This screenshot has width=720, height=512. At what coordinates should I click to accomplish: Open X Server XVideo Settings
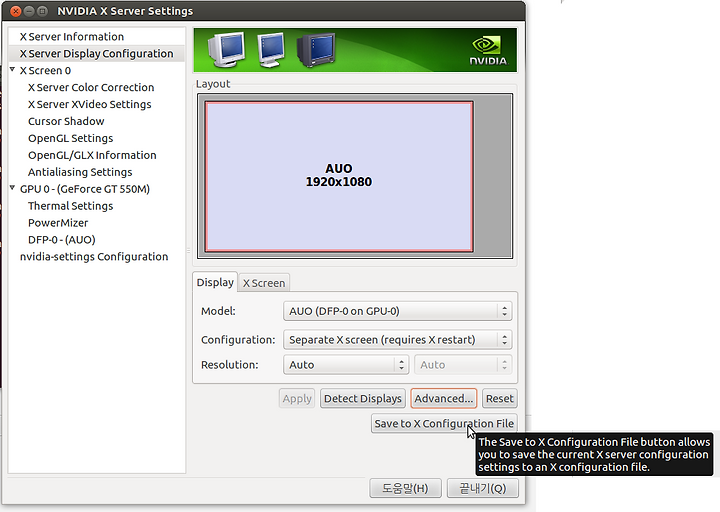(x=90, y=105)
